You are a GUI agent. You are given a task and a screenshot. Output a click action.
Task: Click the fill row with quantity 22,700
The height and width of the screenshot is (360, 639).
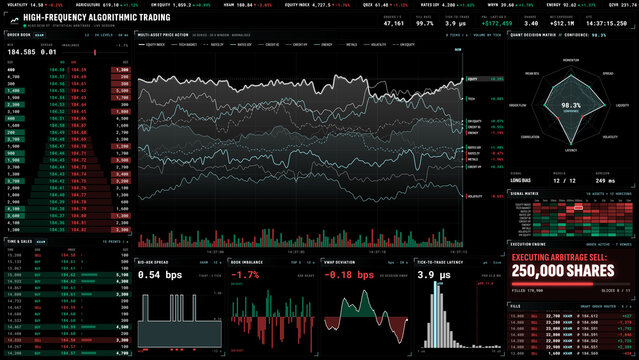point(571,316)
